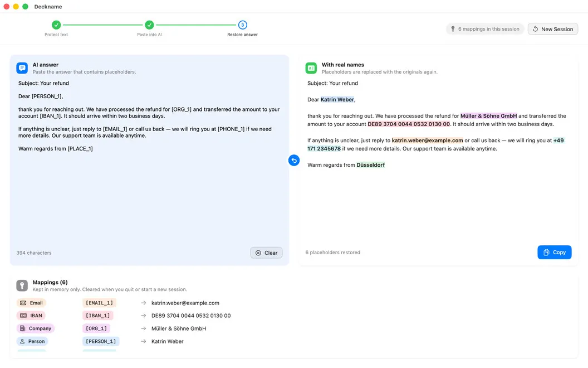Click the With real names card icon

tap(311, 68)
